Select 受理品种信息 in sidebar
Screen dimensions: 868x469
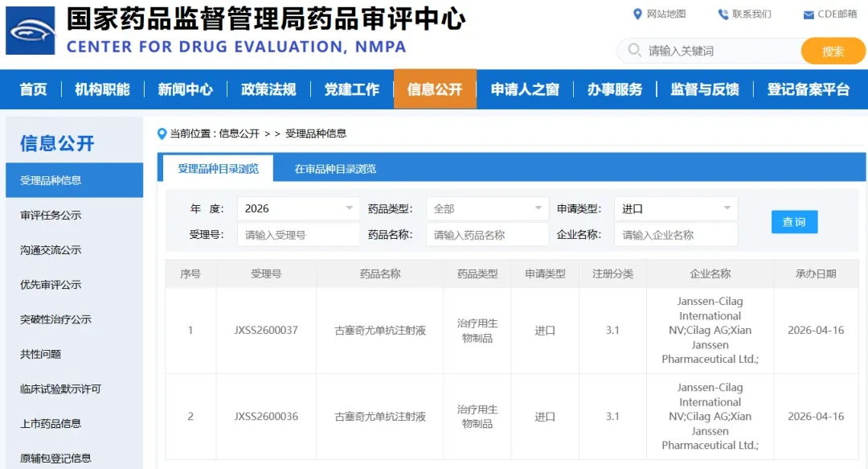coord(74,180)
